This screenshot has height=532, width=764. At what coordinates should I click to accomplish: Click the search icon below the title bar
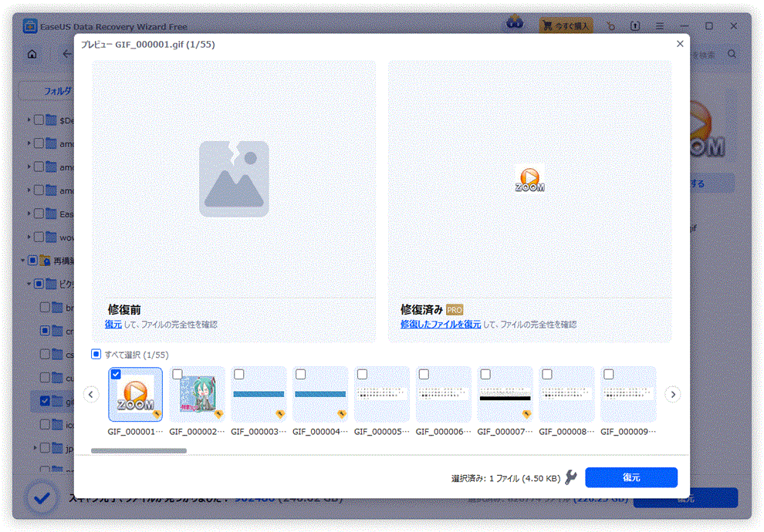730,54
